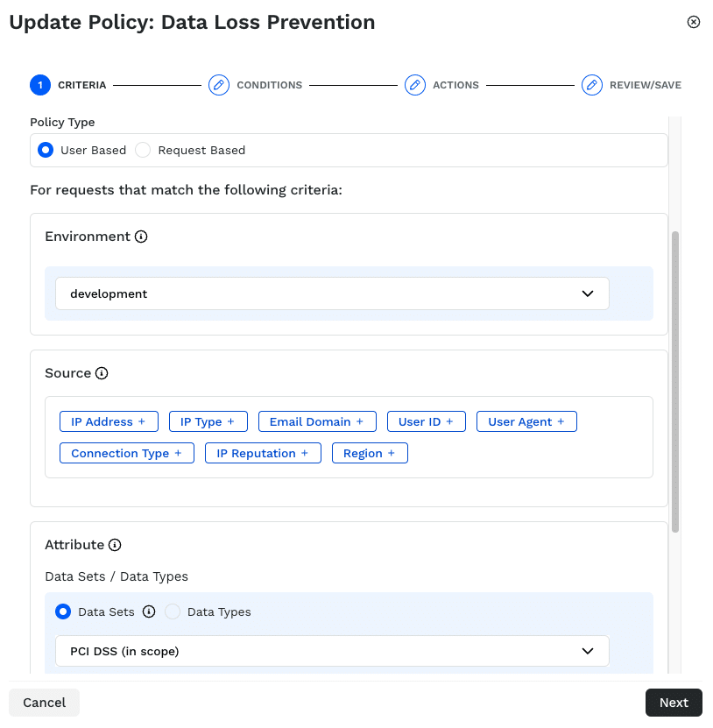Select the Request Based policy type

coord(143,150)
